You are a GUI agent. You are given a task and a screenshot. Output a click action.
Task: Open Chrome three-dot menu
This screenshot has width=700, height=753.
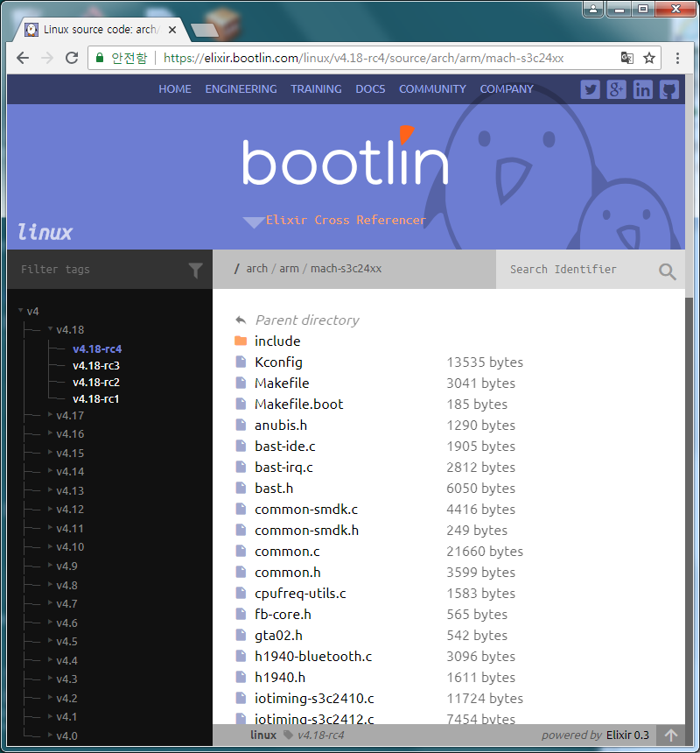pos(677,58)
